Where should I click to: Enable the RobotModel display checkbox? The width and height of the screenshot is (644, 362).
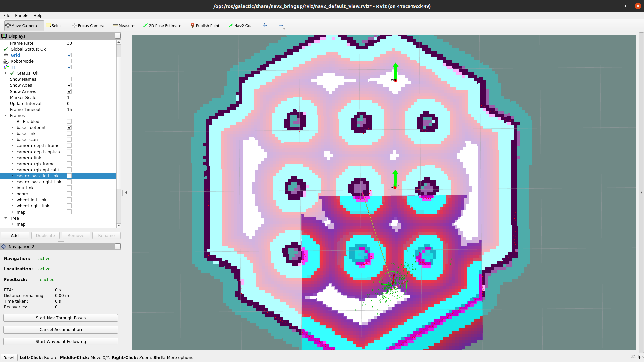pyautogui.click(x=69, y=61)
